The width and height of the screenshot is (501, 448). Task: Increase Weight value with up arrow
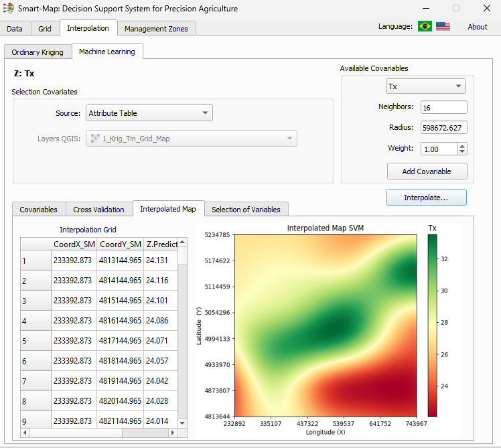pos(462,146)
